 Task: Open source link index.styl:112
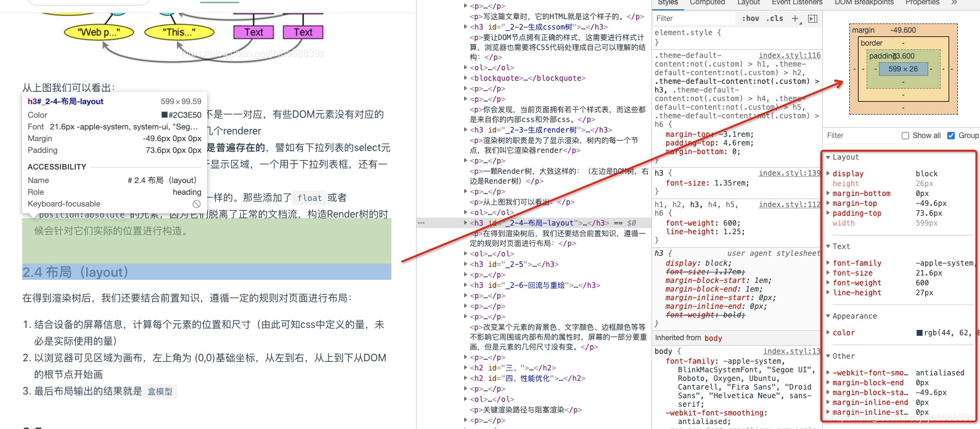[790, 205]
